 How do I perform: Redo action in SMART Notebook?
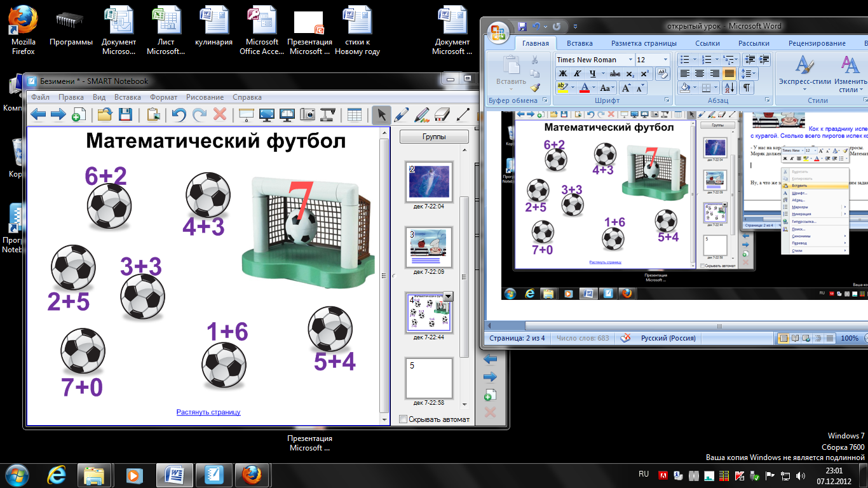[x=200, y=114]
